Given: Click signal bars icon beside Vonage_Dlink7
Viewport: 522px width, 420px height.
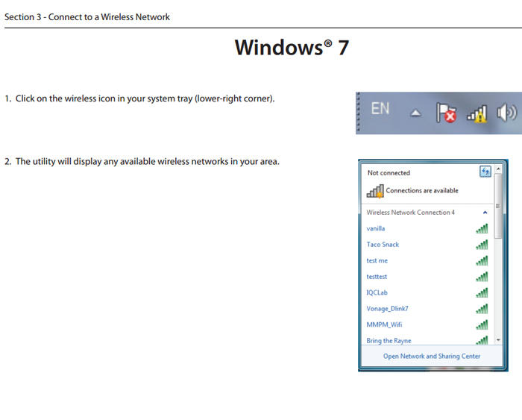Looking at the screenshot, I should tap(482, 308).
